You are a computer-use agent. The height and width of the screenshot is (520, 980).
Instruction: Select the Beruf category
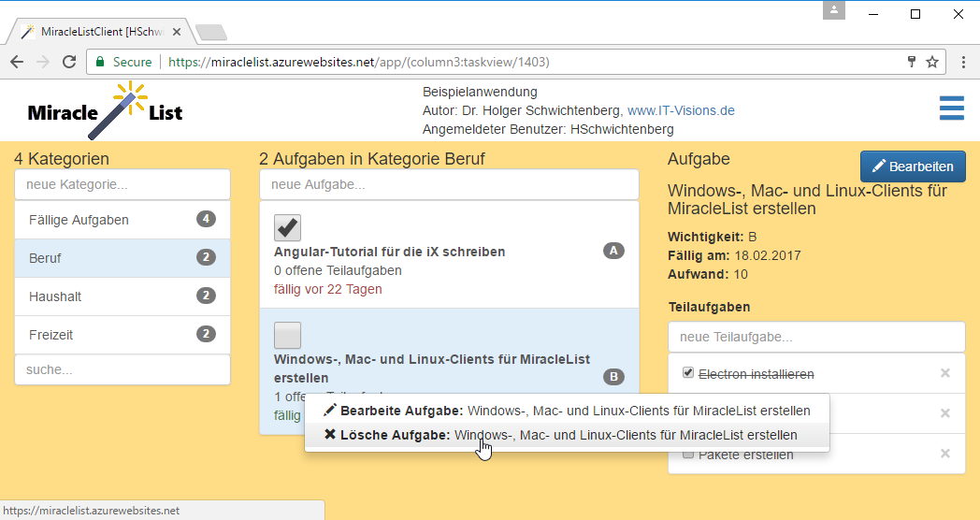tap(122, 258)
